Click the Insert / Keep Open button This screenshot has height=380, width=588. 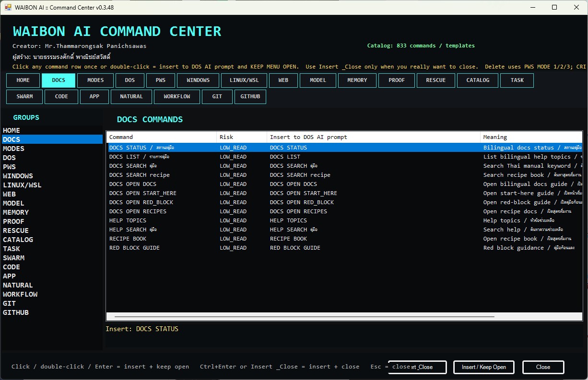coord(483,367)
